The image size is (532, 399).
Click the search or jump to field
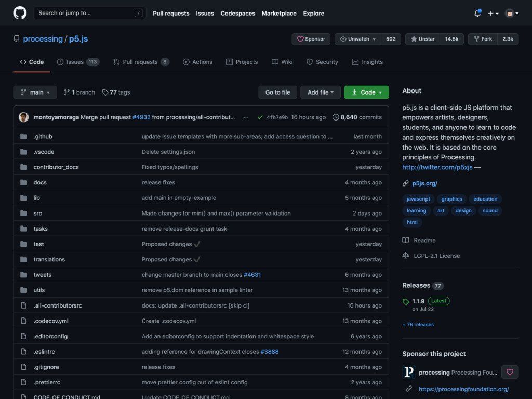[88, 13]
